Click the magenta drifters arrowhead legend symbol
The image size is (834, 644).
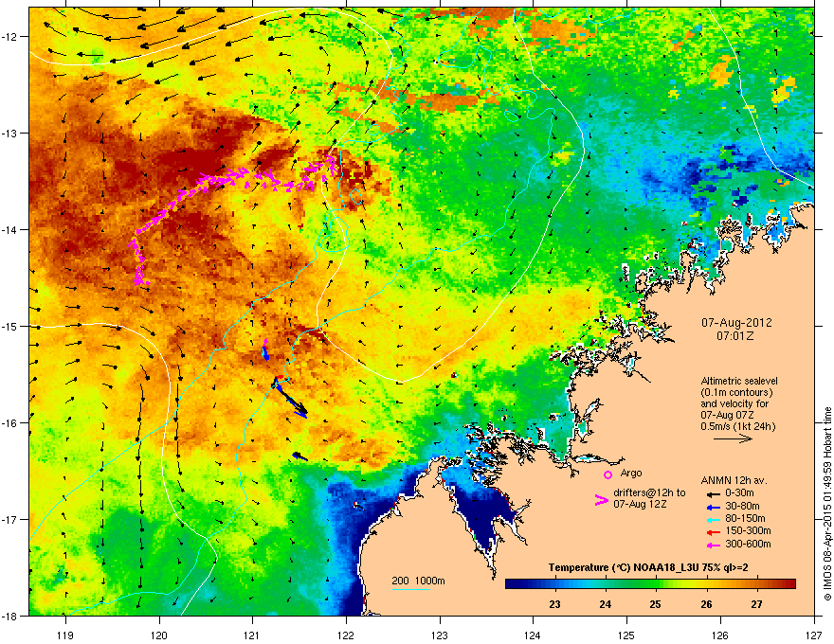[601, 499]
